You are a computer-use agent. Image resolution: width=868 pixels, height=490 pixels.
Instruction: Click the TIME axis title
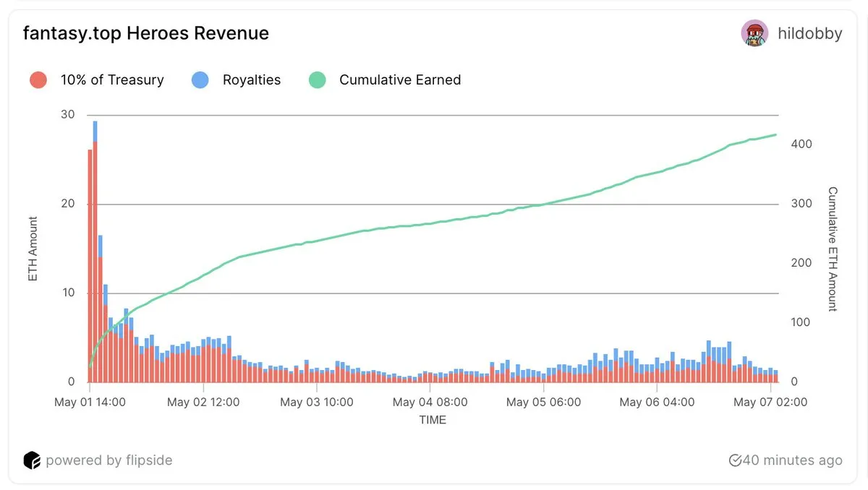point(433,420)
